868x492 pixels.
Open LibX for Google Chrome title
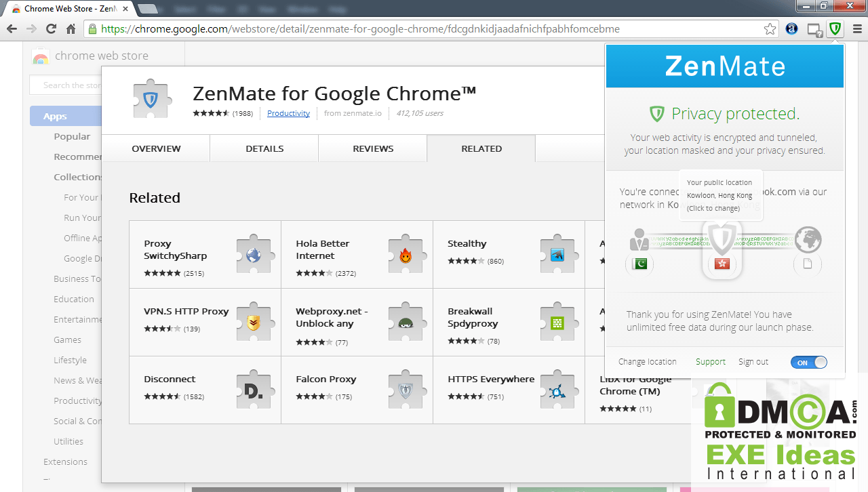(x=635, y=385)
